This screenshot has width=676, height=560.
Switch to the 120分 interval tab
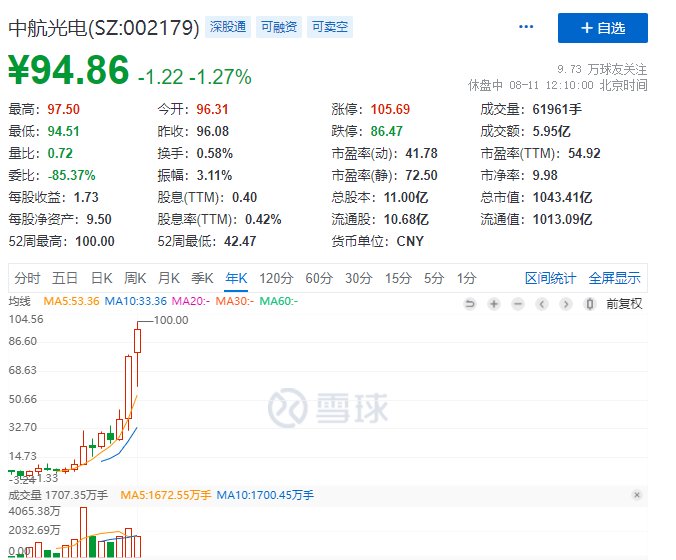point(276,278)
